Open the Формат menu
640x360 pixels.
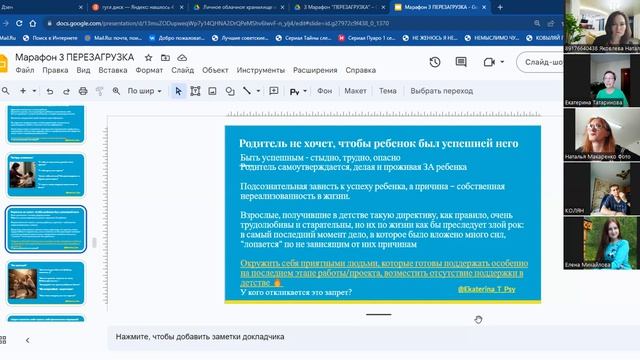[149, 70]
